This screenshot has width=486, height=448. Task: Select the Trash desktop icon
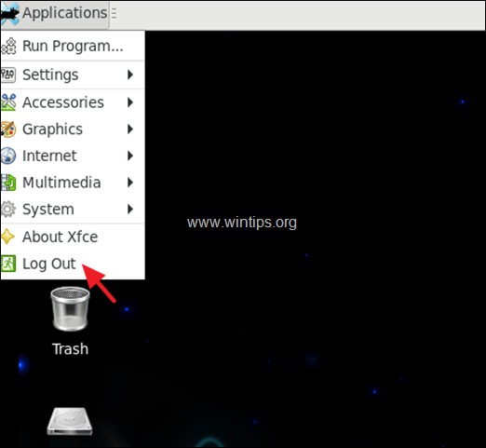pyautogui.click(x=70, y=309)
